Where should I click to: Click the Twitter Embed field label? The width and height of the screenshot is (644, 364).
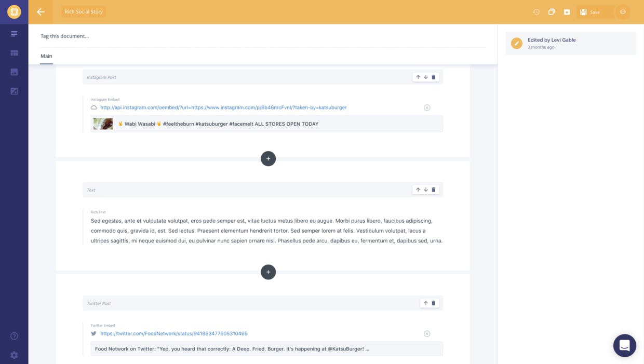[x=103, y=326]
